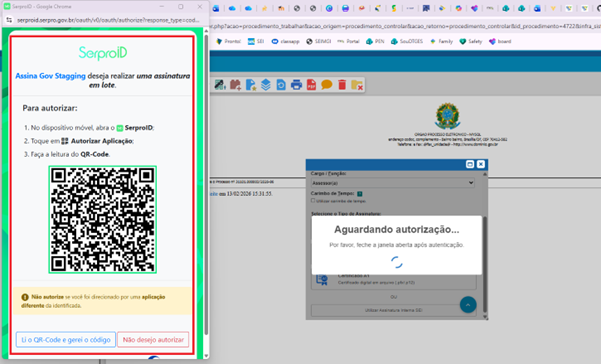Toggle the Utilizar carimbo de tempo checkbox
The width and height of the screenshot is (601, 364).
coord(313,200)
